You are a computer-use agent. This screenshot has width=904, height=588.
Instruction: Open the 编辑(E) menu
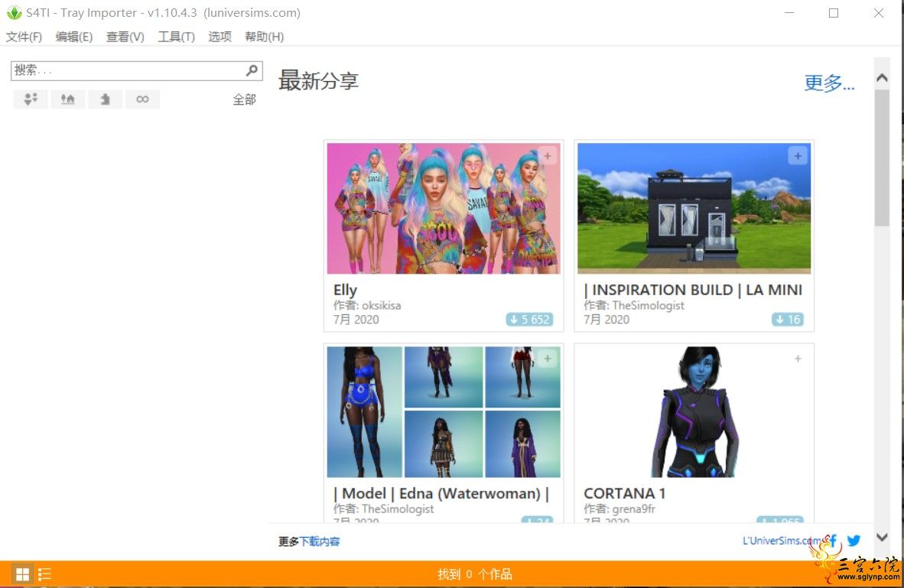tap(73, 37)
